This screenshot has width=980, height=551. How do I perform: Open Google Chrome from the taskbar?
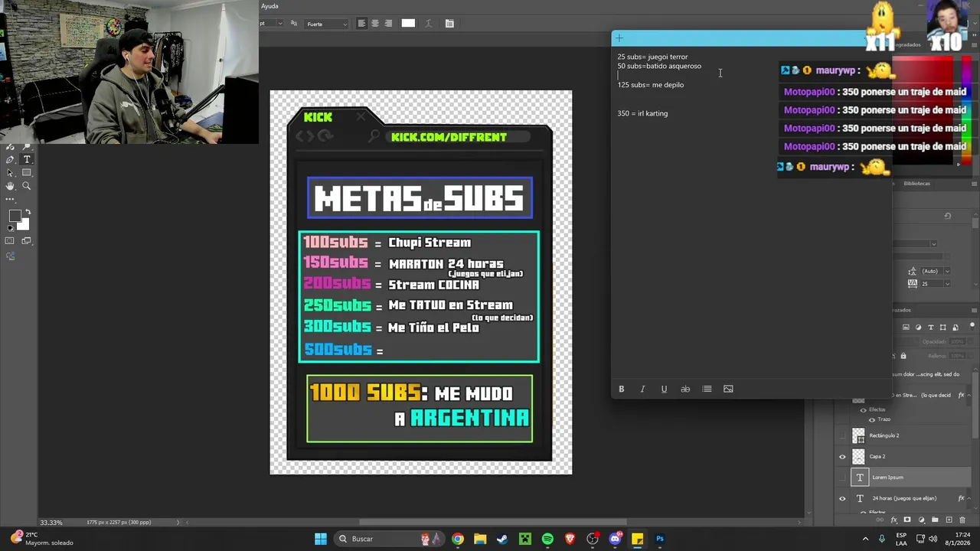(x=457, y=539)
